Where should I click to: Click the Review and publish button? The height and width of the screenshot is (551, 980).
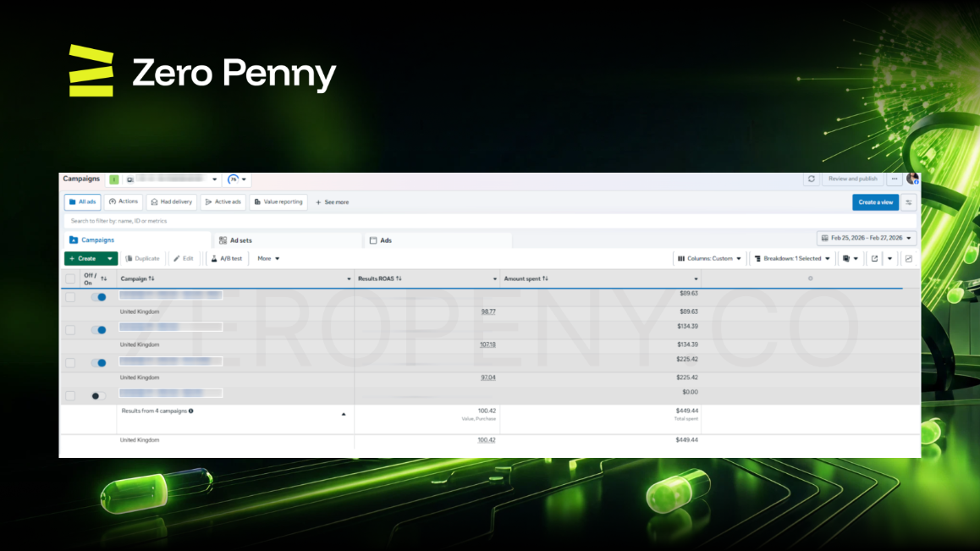[852, 179]
